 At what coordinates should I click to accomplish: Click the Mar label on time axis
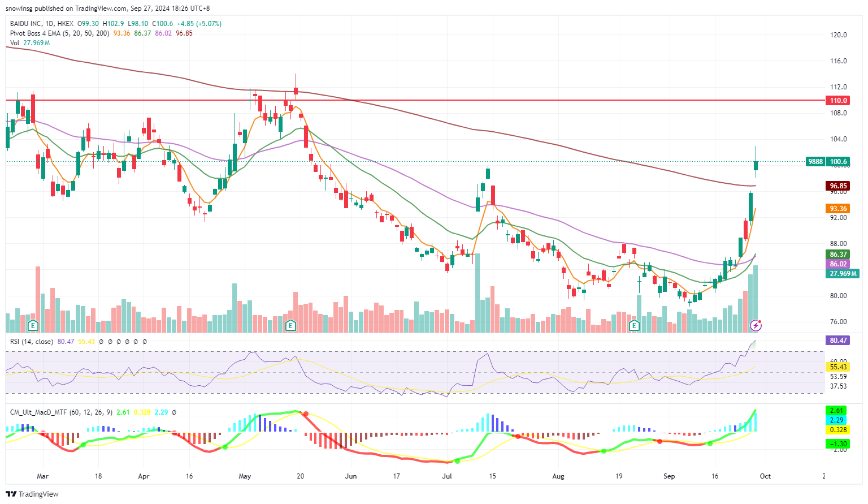click(42, 476)
